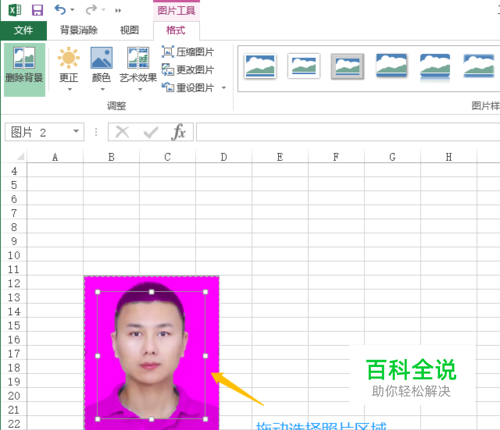The image size is (500, 430).
Task: Apply the second picture style thumbnail
Action: [304, 66]
